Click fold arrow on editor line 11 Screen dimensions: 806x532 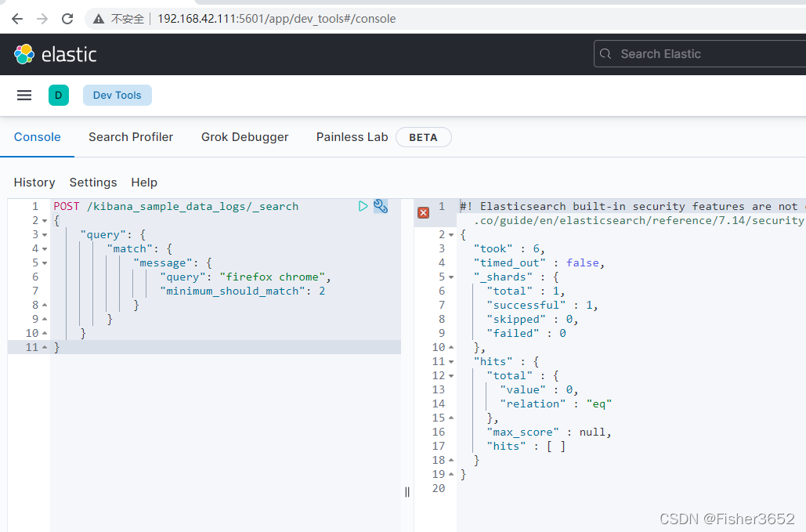[x=45, y=347]
